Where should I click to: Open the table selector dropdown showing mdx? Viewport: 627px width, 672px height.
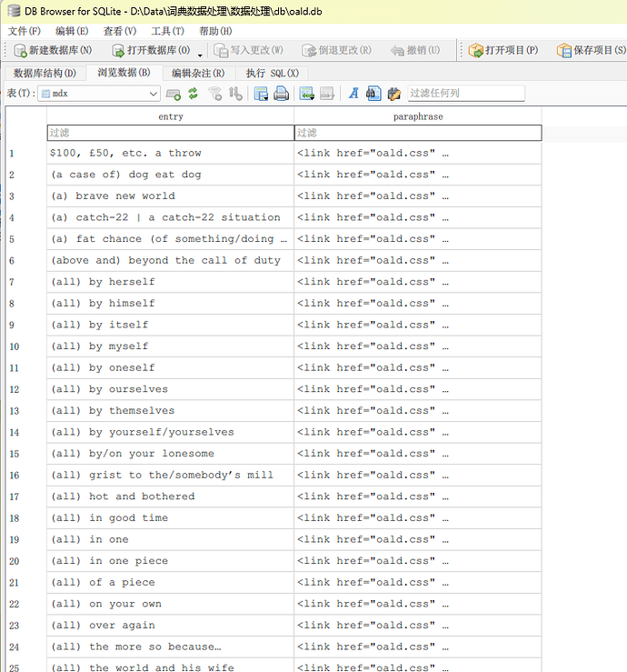[99, 94]
